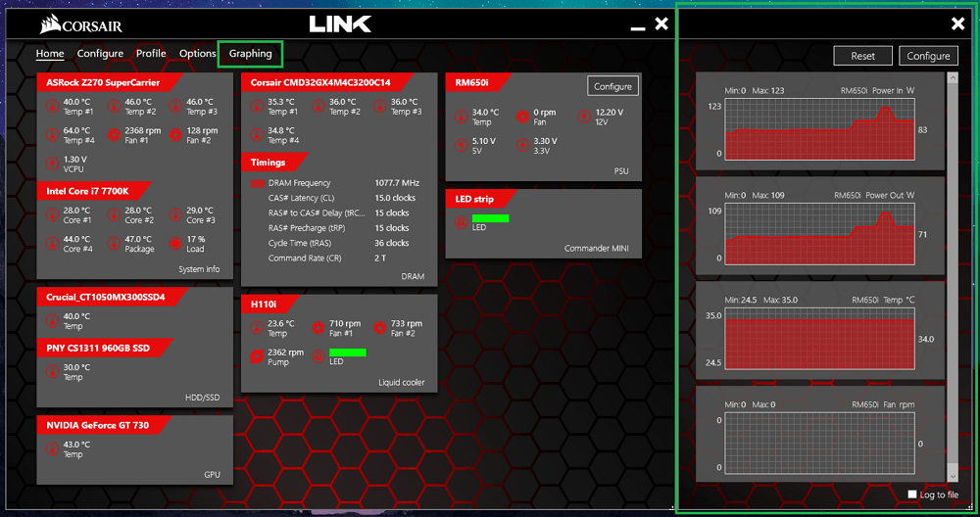Screen dimensions: 980x517
Task: Click the LED strip lock icon
Action: pyautogui.click(x=462, y=222)
